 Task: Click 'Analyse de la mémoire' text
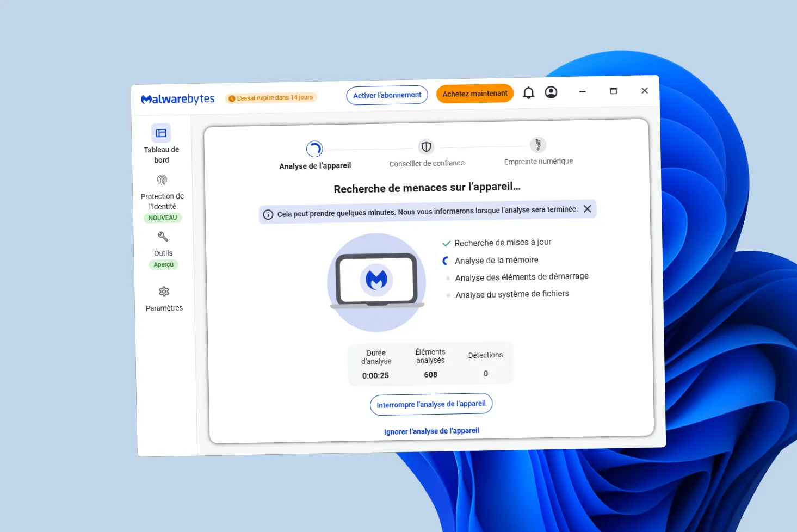point(497,260)
